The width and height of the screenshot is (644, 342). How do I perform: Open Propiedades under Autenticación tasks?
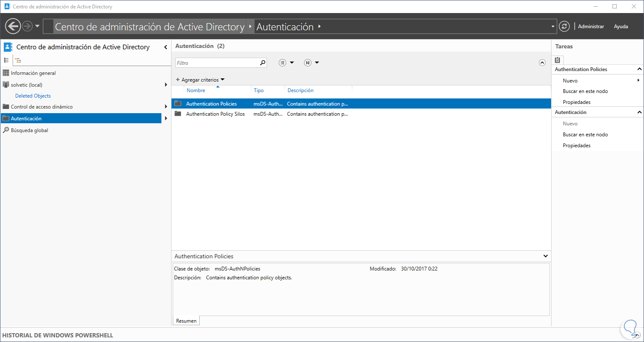coord(577,146)
